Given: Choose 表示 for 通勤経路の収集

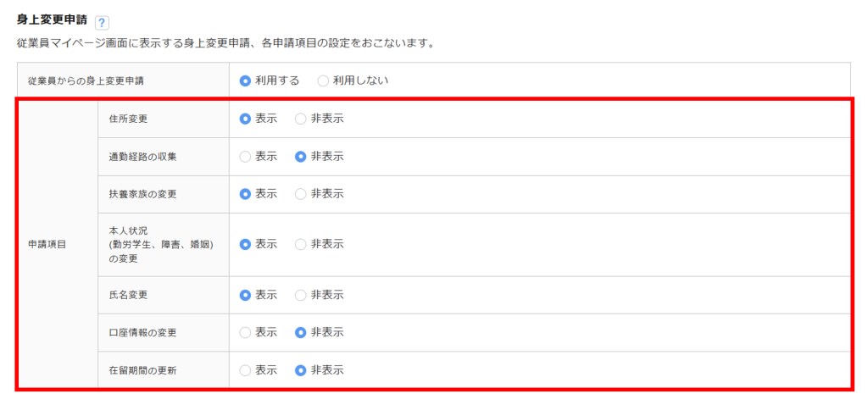Looking at the screenshot, I should tap(245, 157).
